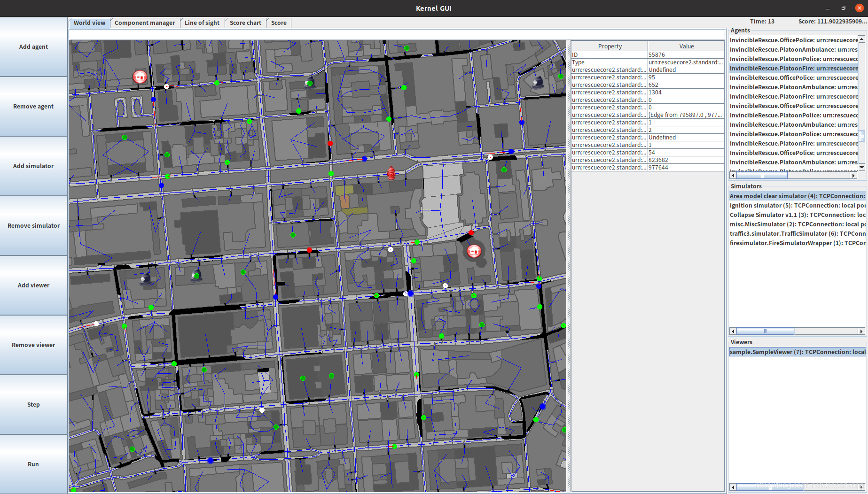Click the Remove viewer button
Viewport: 868px width, 494px height.
pyautogui.click(x=33, y=345)
